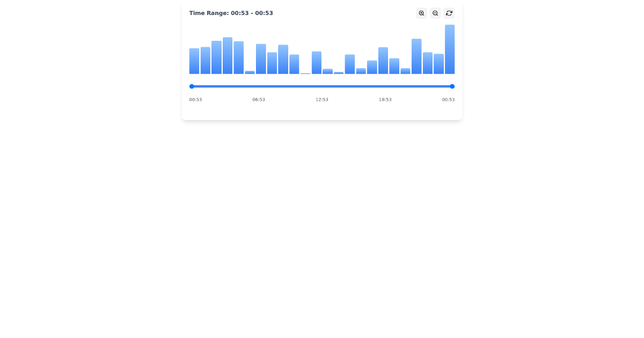
Task: Click the zoom in magnifier icon
Action: click(x=421, y=13)
